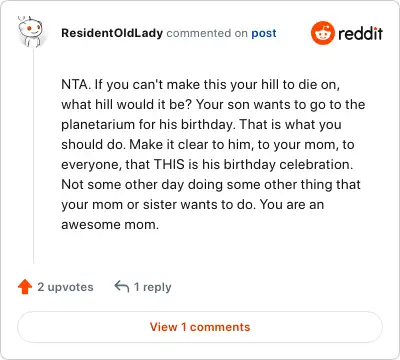Collapse the thread via vertical gray line
Image resolution: width=400 pixels, height=360 pixels.
34,155
